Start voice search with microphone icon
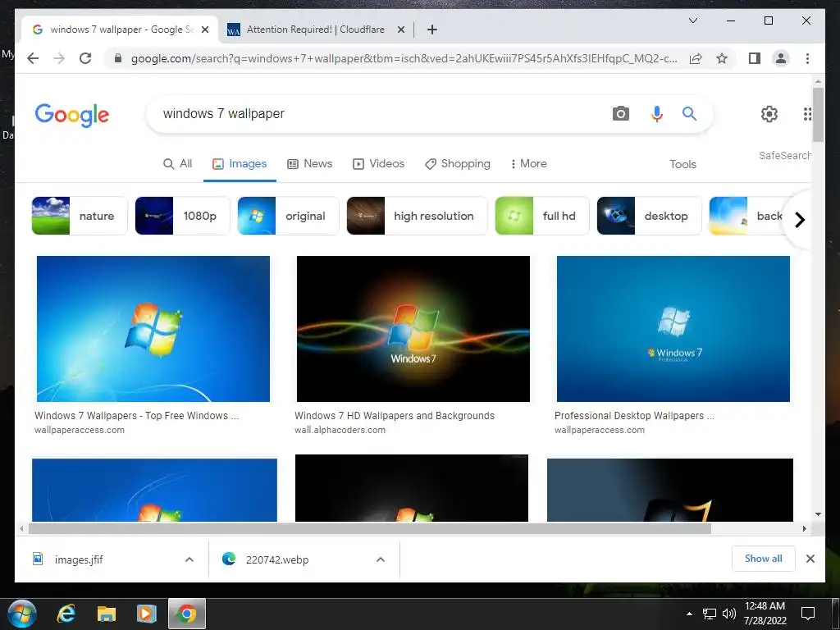This screenshot has width=840, height=630. [x=657, y=113]
